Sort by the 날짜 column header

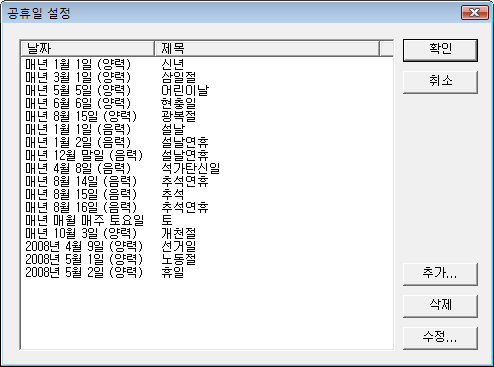88,49
